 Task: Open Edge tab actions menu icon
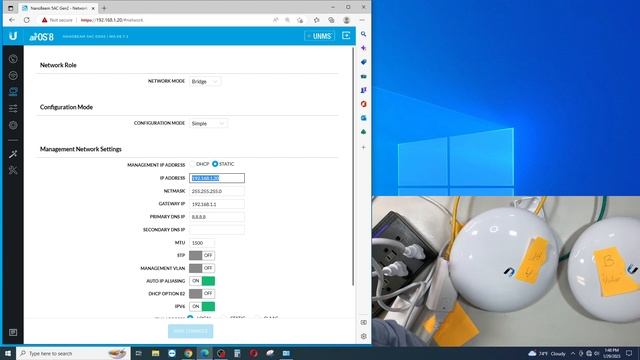coord(11,8)
